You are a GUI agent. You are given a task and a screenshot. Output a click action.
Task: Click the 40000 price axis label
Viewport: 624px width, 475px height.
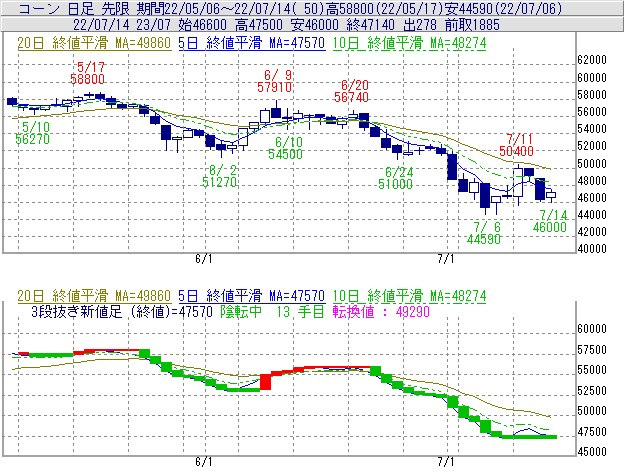click(x=592, y=249)
